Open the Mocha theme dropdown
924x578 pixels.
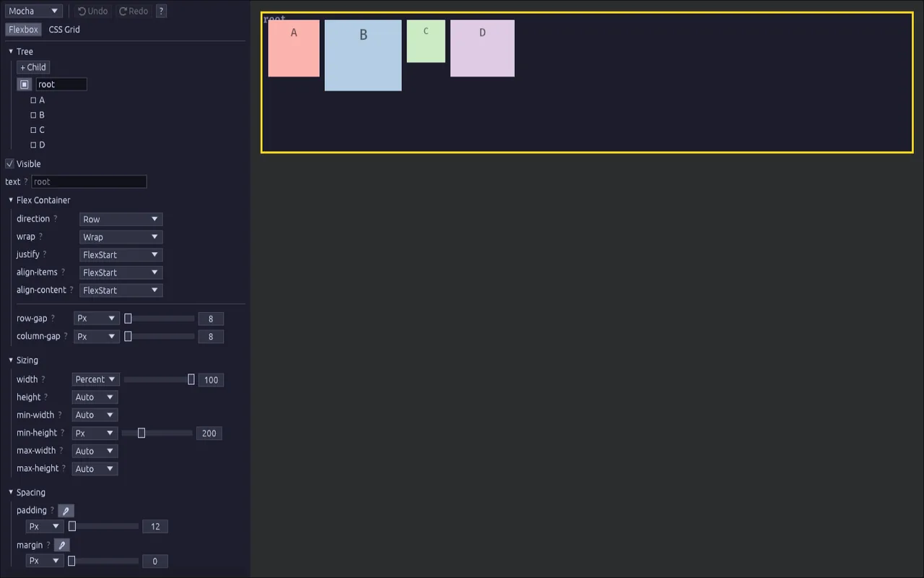34,11
